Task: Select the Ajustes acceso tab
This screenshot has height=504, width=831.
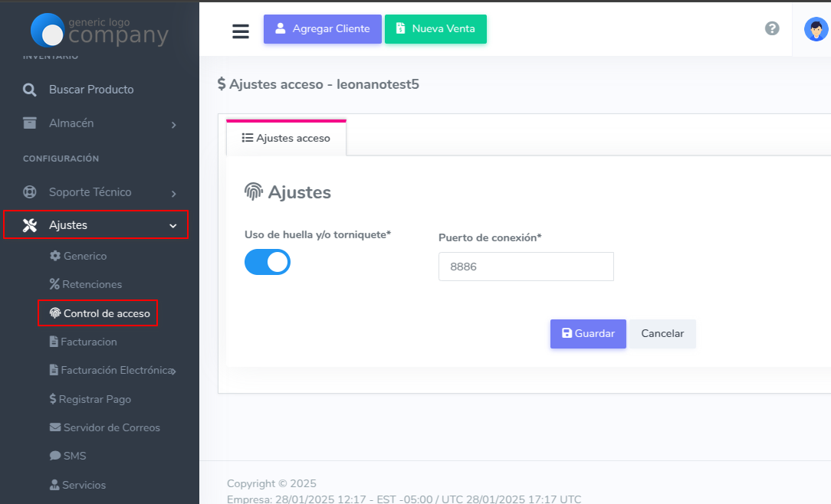Action: tap(286, 139)
